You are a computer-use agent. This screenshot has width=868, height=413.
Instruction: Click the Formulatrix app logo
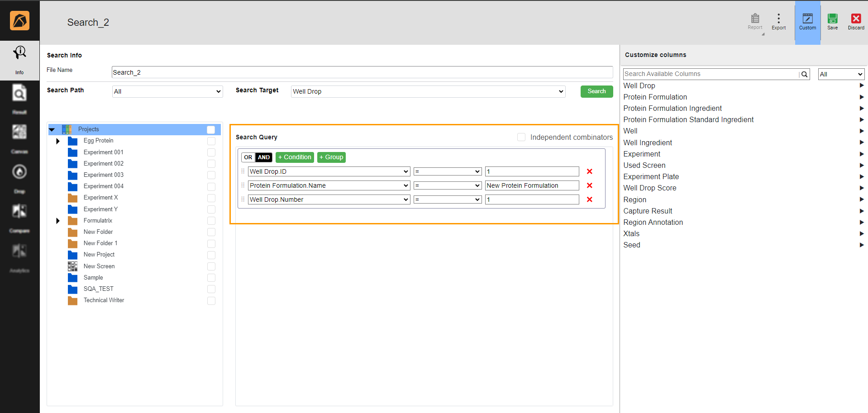(19, 20)
